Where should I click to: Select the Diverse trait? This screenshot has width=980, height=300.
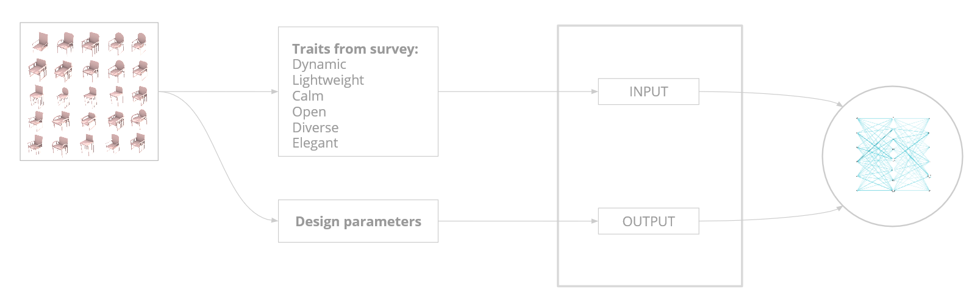[315, 128]
